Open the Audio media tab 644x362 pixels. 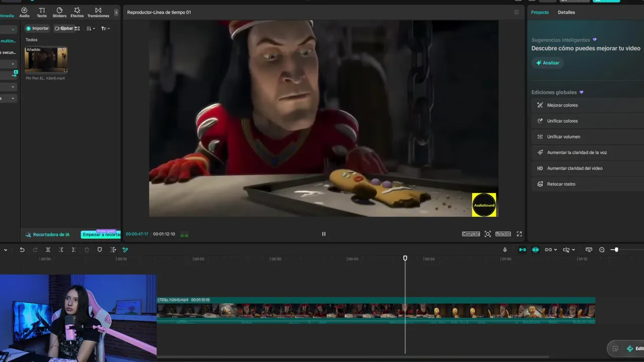click(x=24, y=13)
